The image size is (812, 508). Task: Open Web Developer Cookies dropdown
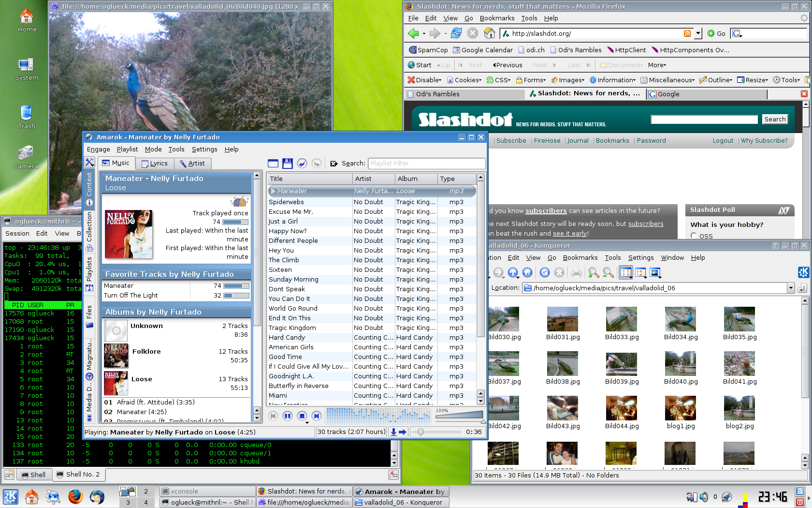(464, 80)
